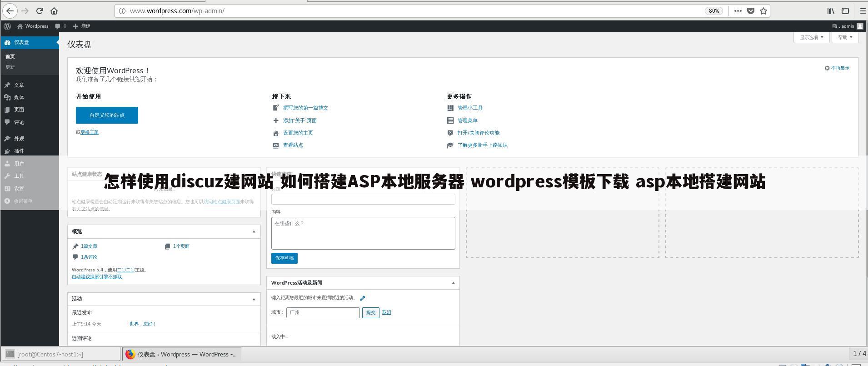
Task: Dismiss welcome panel with 不再显示
Action: tap(837, 68)
